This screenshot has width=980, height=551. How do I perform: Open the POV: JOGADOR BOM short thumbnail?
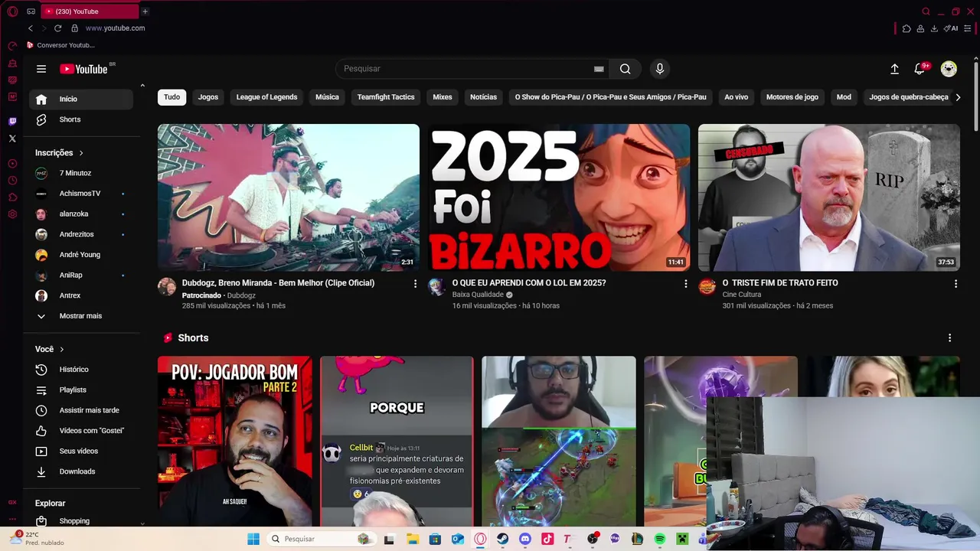tap(235, 441)
